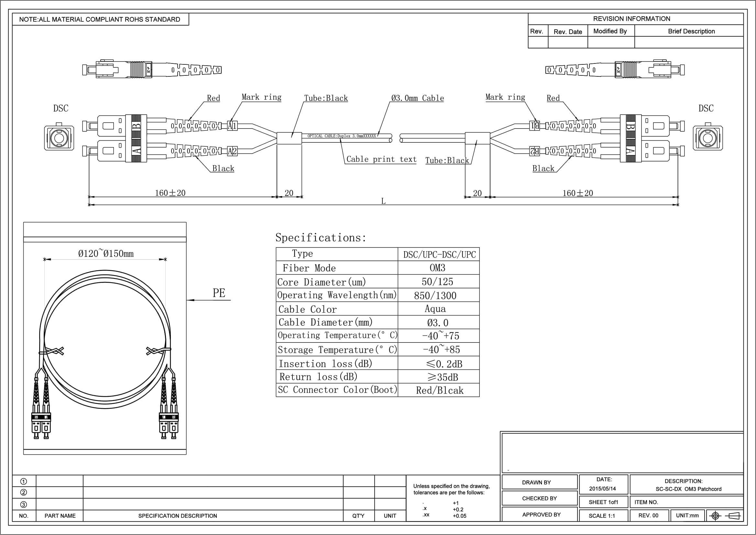Click the 850/1300 wavelength value

[435, 295]
